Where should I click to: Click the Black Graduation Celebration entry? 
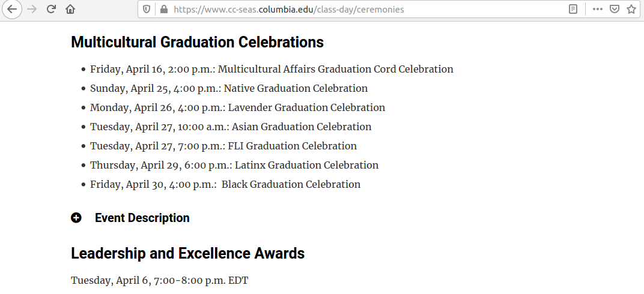coord(225,184)
